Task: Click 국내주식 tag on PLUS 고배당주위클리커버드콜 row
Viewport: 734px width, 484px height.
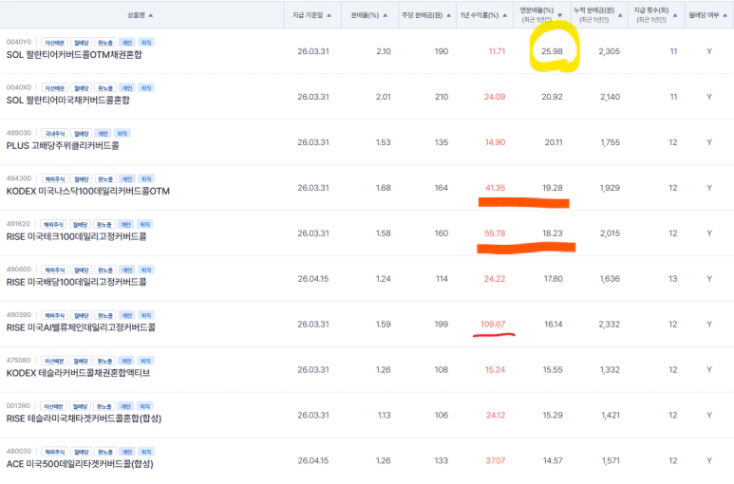Action: [55, 133]
